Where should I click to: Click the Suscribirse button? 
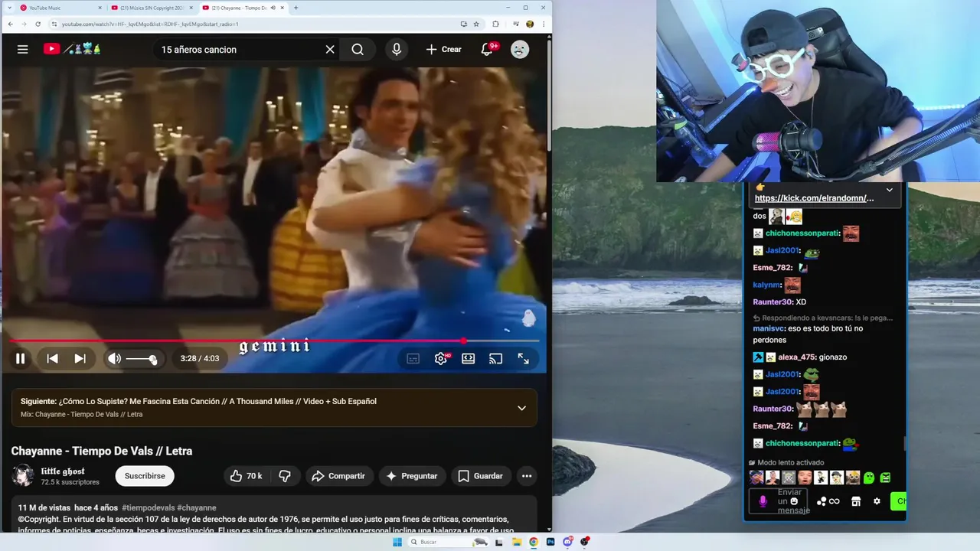tap(145, 476)
